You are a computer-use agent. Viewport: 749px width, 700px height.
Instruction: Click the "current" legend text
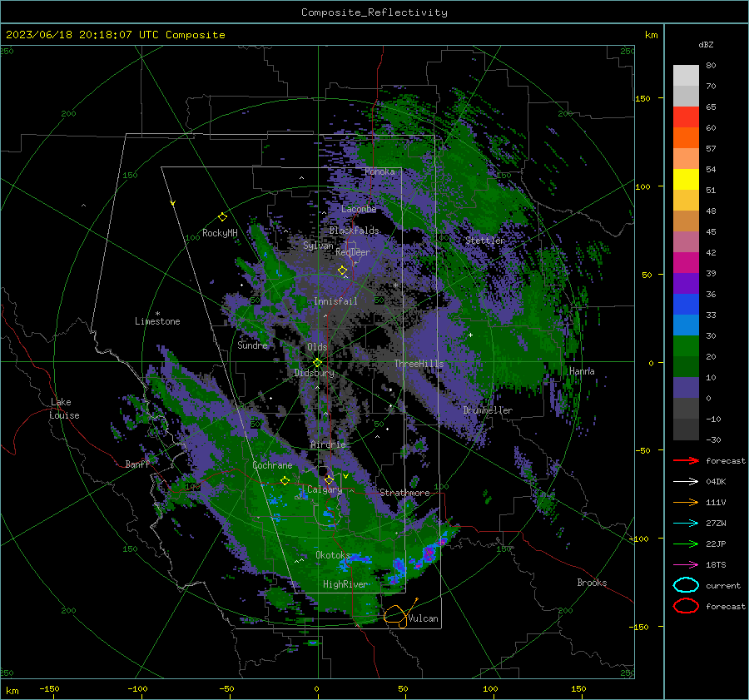point(723,586)
